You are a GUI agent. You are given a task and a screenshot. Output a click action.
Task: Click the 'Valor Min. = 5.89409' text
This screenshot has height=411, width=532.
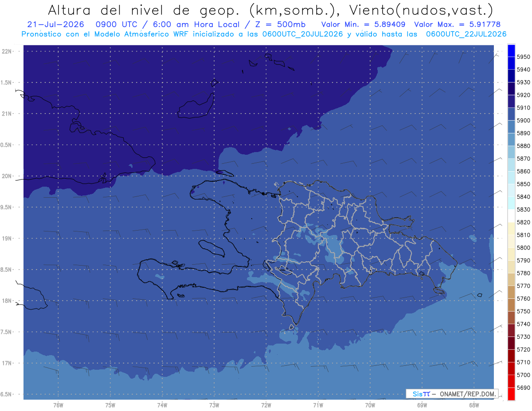pos(363,24)
